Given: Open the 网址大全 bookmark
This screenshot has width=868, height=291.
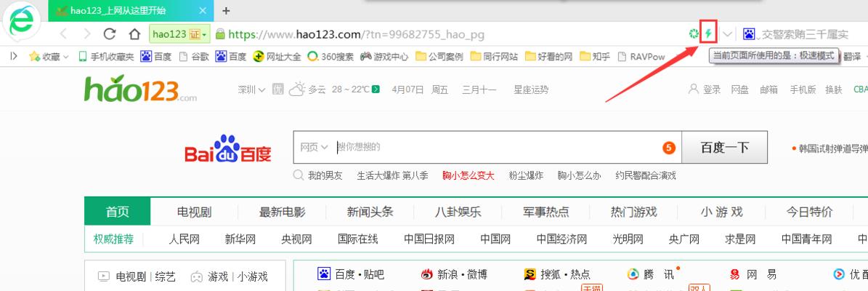Looking at the screenshot, I should (x=277, y=56).
